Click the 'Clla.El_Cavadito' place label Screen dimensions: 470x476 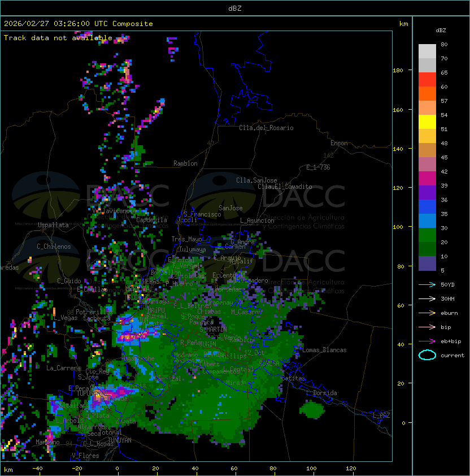click(x=285, y=187)
